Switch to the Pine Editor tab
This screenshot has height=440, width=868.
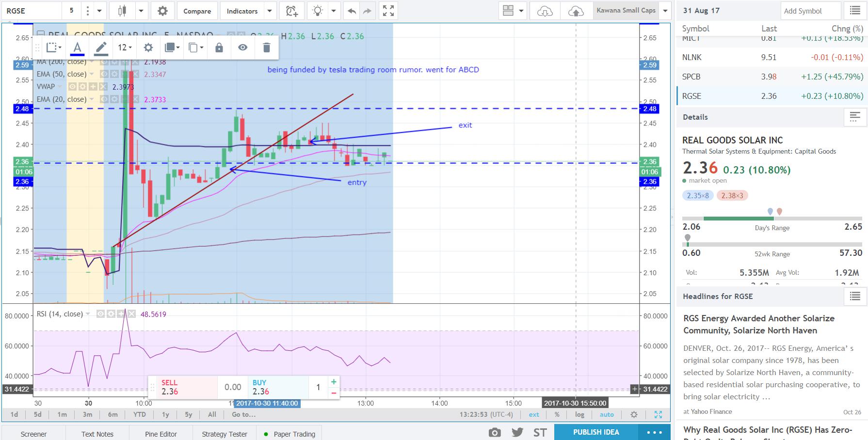coord(161,434)
